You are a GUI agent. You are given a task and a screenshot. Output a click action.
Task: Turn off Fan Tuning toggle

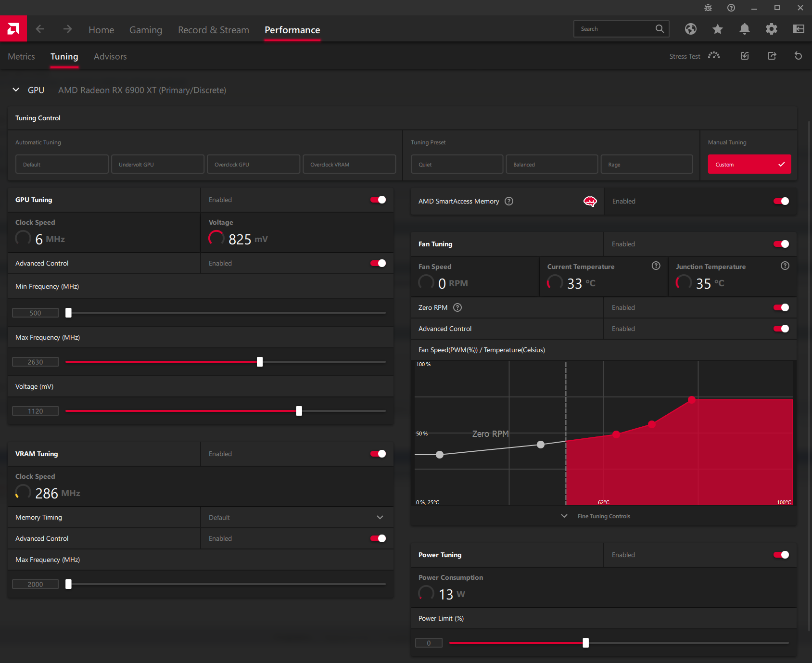pos(781,244)
